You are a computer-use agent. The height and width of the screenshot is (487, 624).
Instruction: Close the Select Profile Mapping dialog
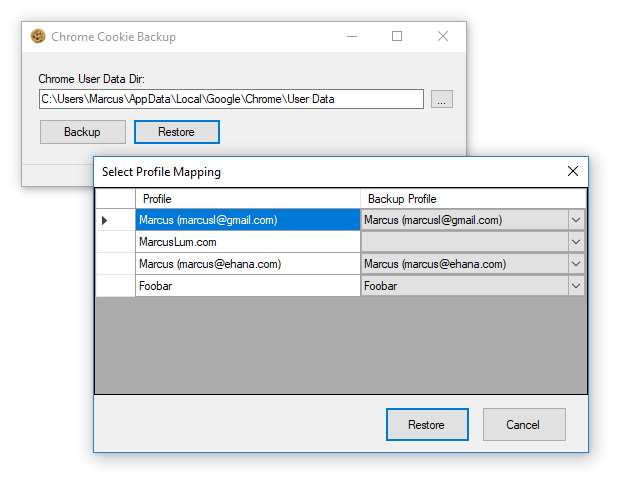click(573, 171)
